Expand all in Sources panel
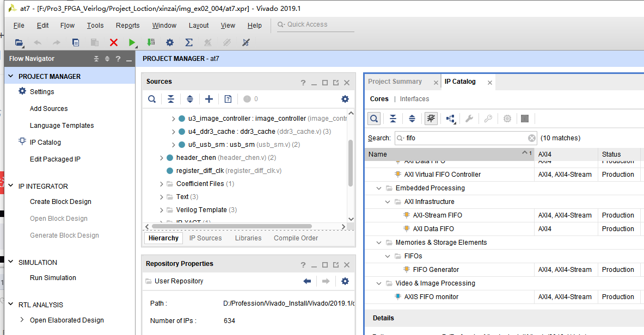 point(190,99)
